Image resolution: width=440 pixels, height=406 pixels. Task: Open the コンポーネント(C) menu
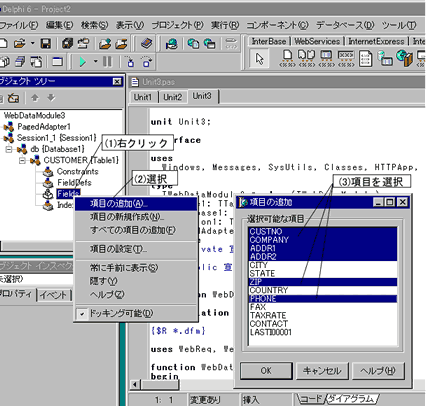277,25
